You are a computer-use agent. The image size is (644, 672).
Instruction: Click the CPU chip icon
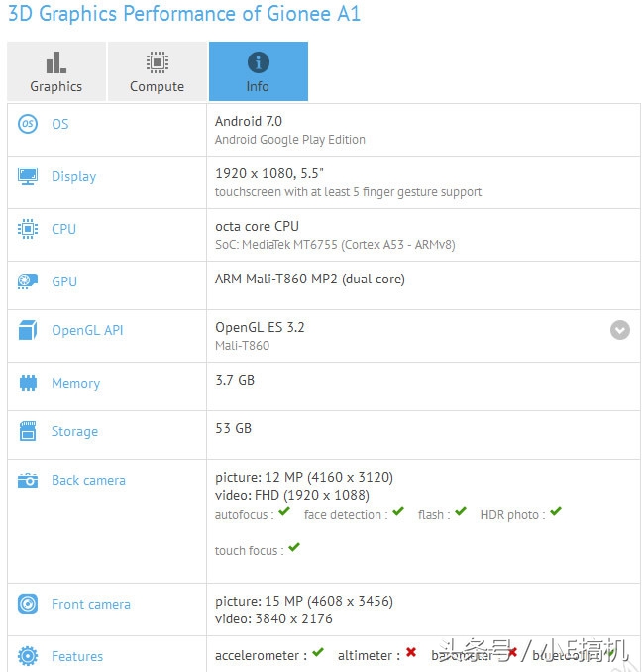[28, 229]
